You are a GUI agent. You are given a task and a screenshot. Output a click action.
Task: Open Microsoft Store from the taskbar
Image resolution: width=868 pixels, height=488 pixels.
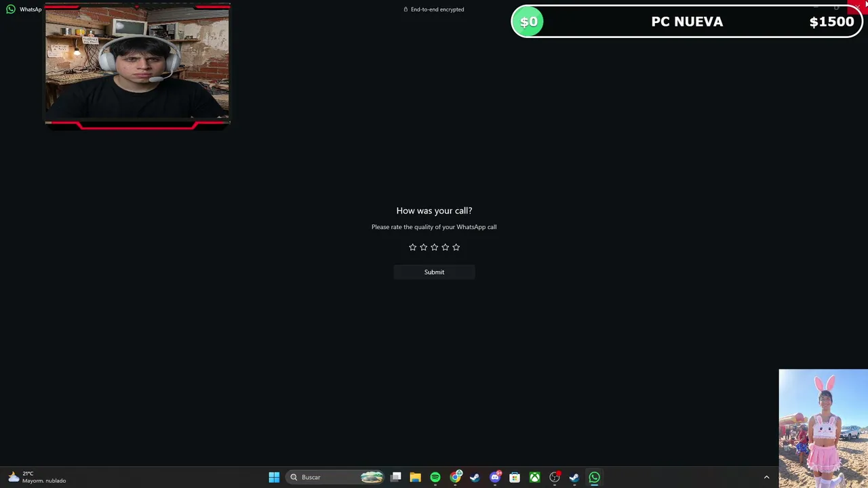pyautogui.click(x=515, y=477)
